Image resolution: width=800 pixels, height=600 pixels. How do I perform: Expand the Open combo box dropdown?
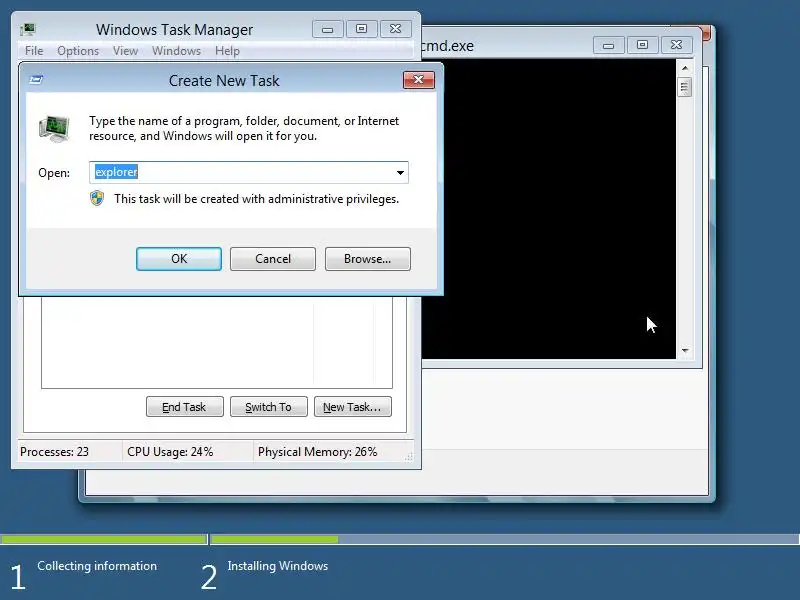pyautogui.click(x=401, y=172)
